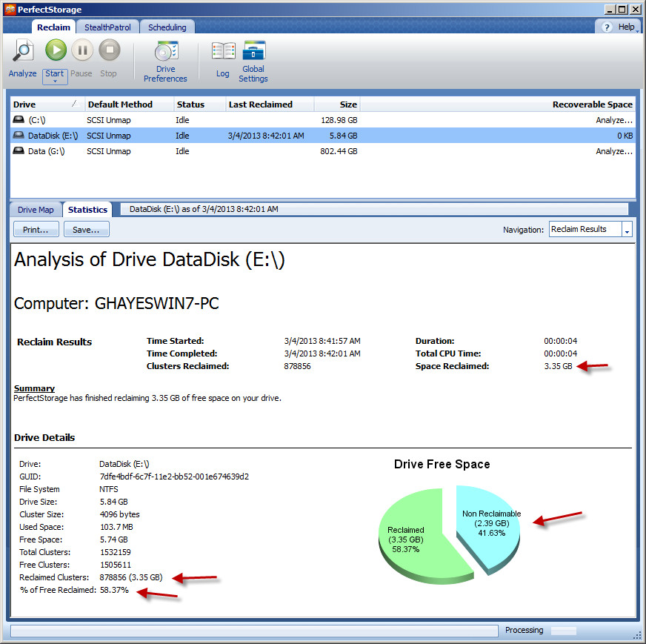Switch to the StealthPatrol tab

point(107,27)
